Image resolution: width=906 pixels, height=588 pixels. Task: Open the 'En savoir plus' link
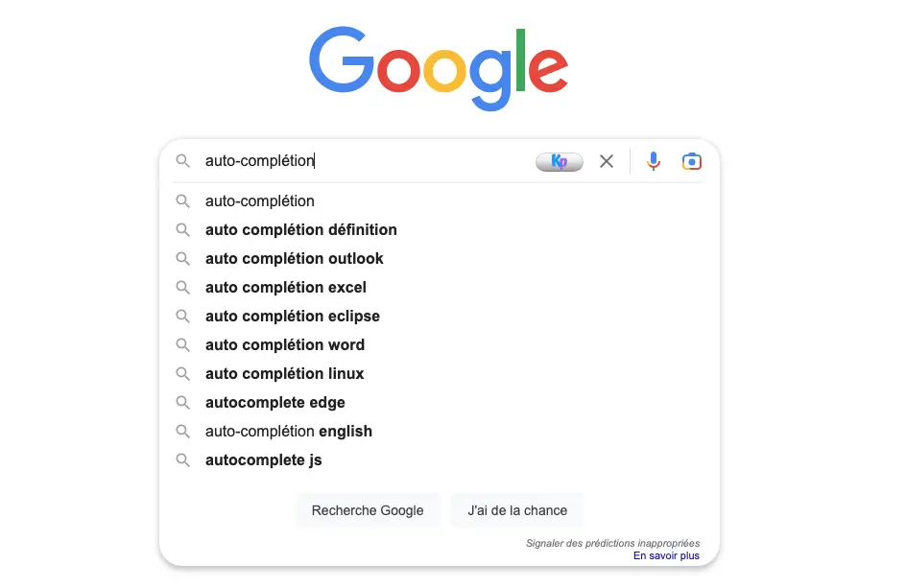tap(666, 555)
